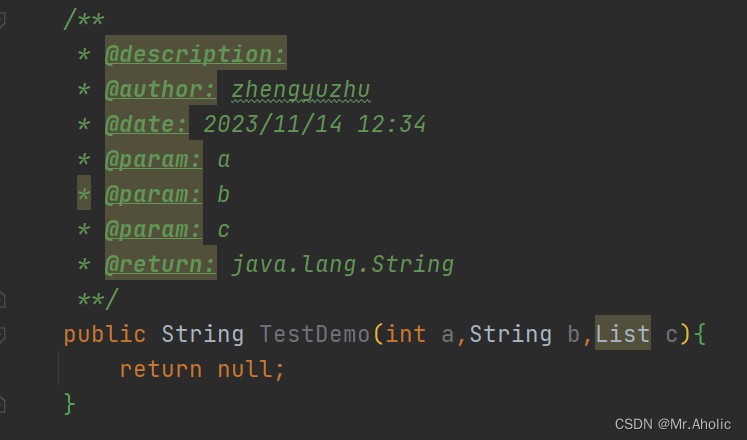Click the @param: tag for b

(x=153, y=195)
